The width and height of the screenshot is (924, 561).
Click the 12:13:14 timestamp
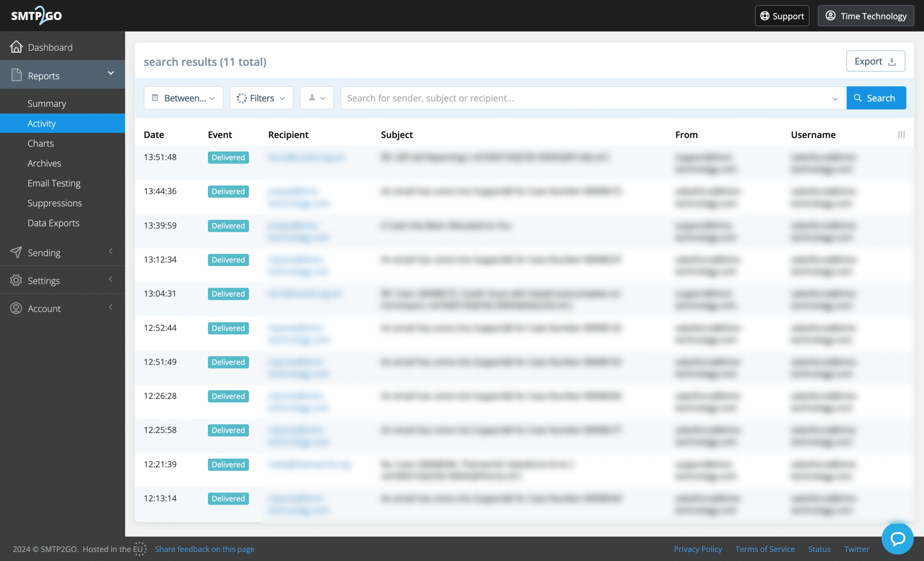(x=160, y=499)
